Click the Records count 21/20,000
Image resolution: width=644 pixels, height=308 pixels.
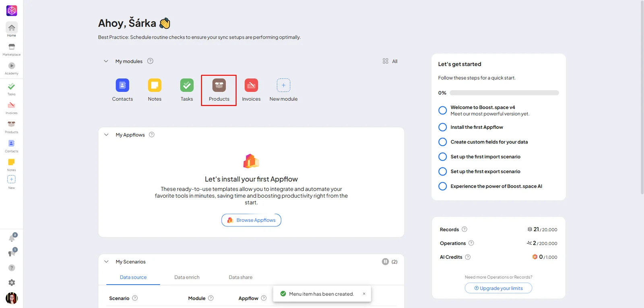(x=542, y=229)
